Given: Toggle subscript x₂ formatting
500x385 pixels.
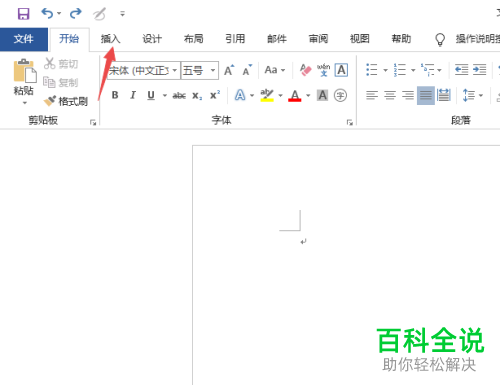Looking at the screenshot, I should [x=197, y=96].
